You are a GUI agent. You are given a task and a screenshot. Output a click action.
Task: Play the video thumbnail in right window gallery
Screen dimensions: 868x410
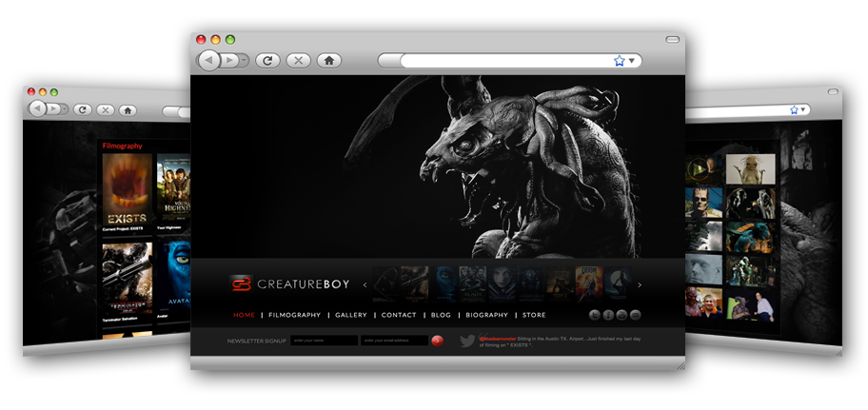(x=702, y=168)
